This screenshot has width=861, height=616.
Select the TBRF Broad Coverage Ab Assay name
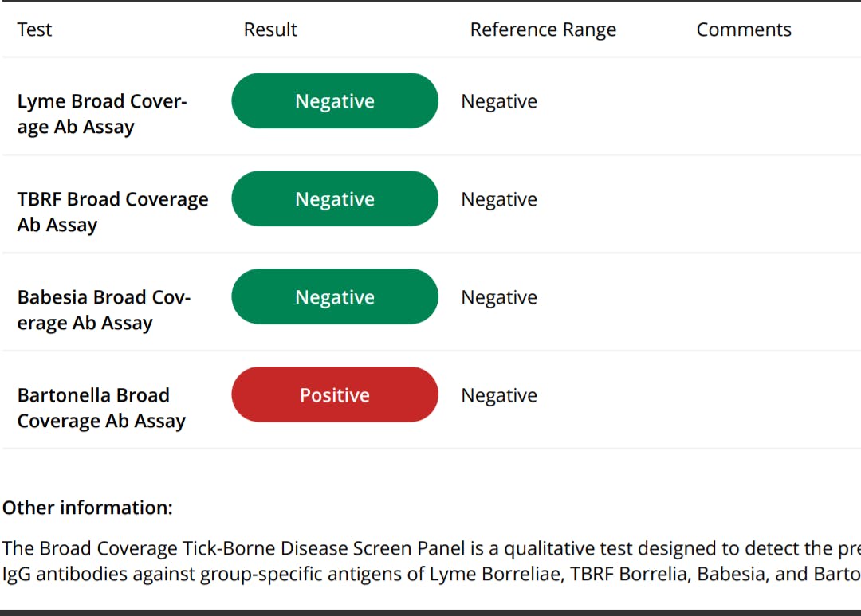(112, 212)
